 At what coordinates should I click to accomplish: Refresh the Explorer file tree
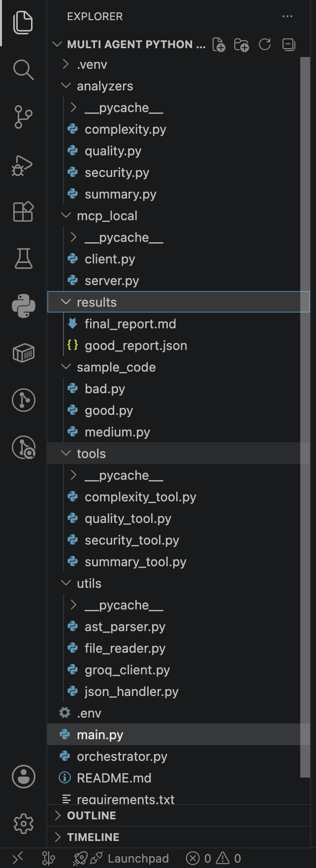265,45
